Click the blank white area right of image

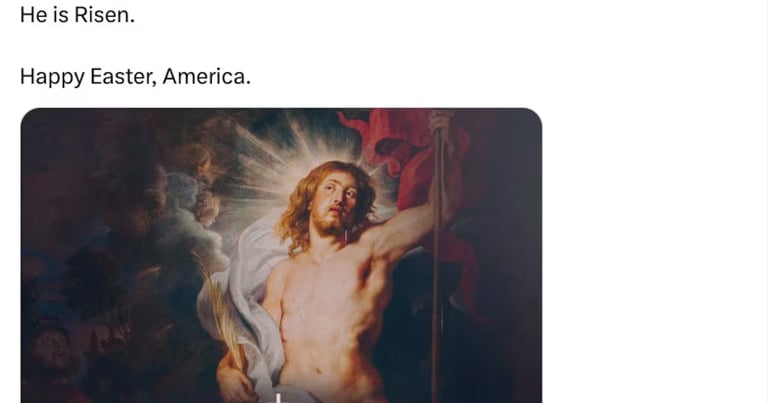click(x=655, y=255)
